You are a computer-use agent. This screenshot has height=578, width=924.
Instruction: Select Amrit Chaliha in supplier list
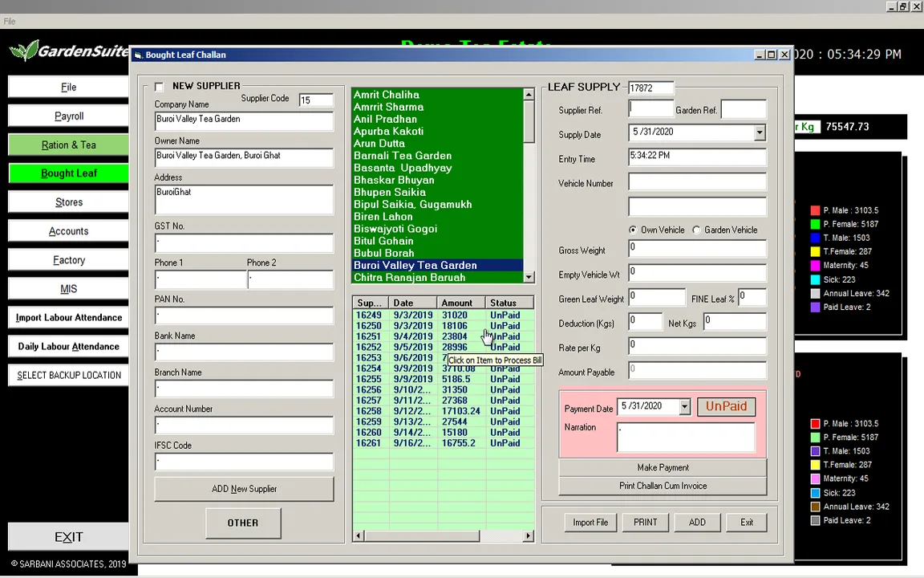437,95
